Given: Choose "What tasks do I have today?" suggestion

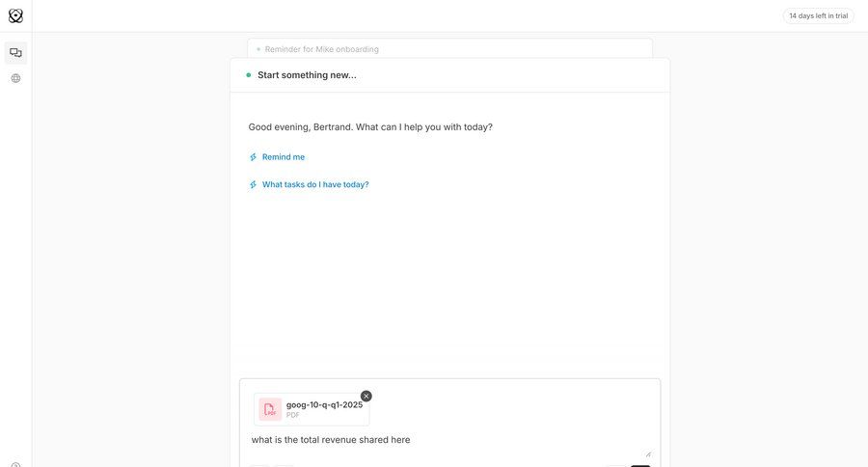Looking at the screenshot, I should coord(315,184).
